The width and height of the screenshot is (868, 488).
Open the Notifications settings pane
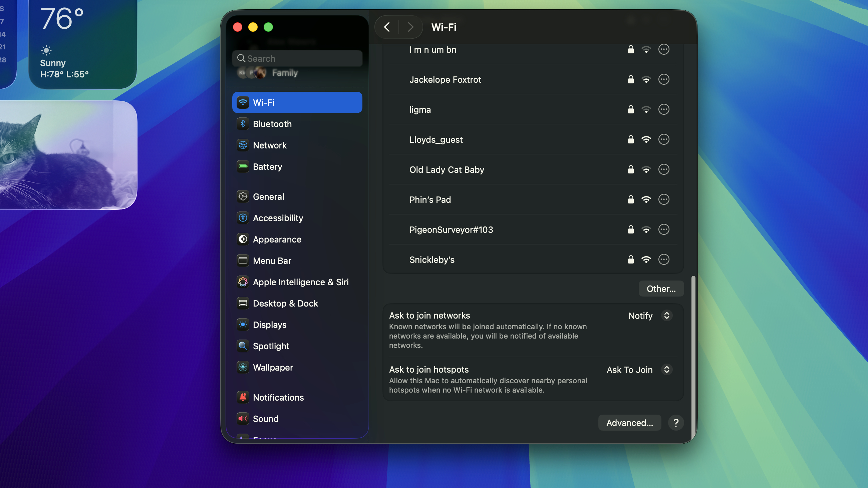pos(278,397)
